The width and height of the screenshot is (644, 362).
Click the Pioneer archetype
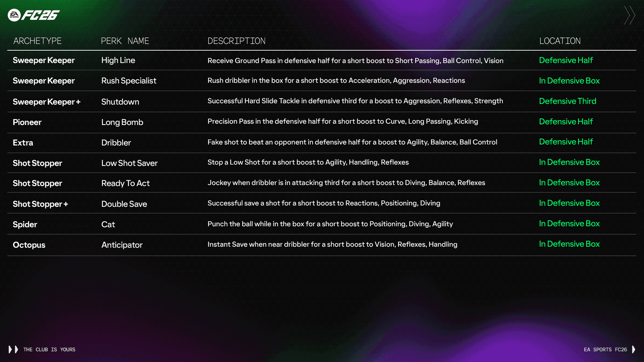click(27, 122)
